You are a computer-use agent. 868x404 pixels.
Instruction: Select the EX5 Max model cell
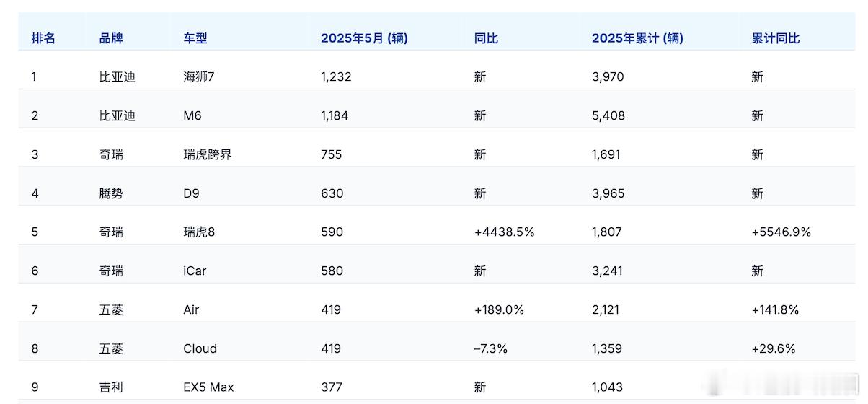pyautogui.click(x=209, y=388)
